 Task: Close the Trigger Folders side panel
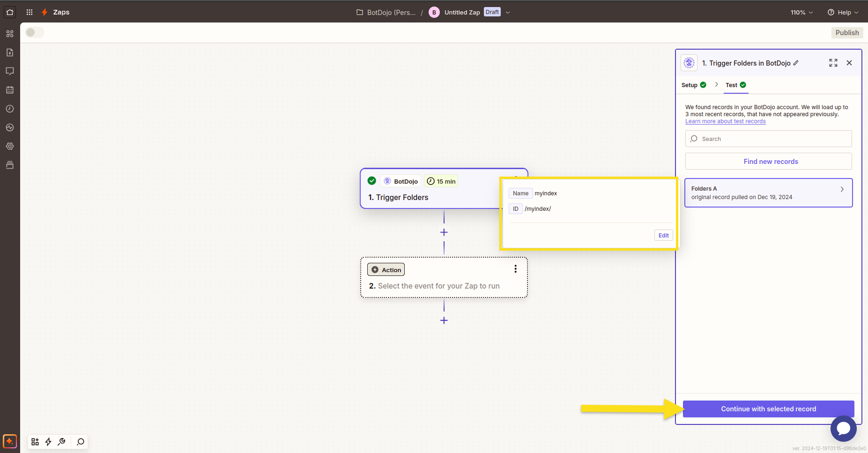click(849, 63)
